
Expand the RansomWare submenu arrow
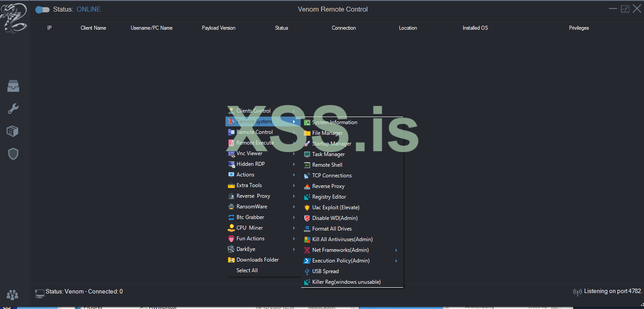tap(294, 207)
